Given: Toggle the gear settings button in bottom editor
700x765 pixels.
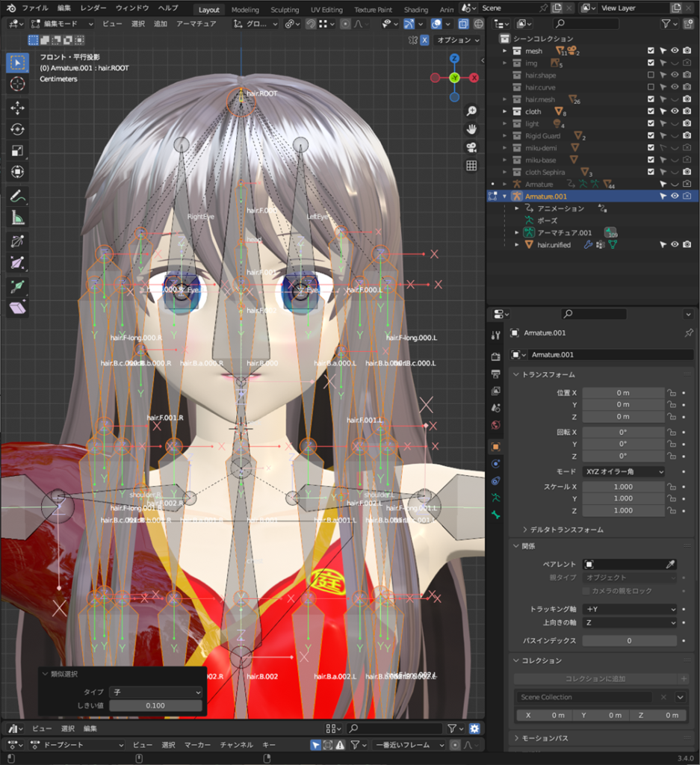Looking at the screenshot, I should tap(474, 728).
